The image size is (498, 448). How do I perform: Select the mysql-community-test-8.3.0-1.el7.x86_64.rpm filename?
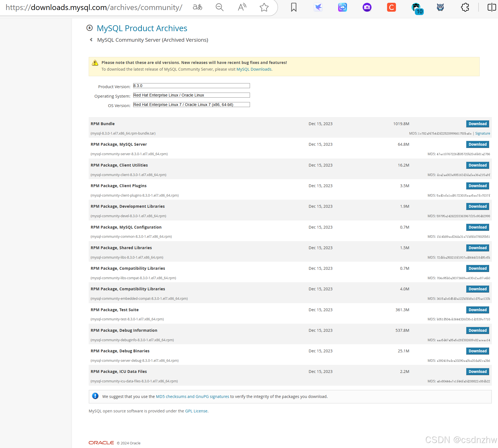tap(127, 319)
